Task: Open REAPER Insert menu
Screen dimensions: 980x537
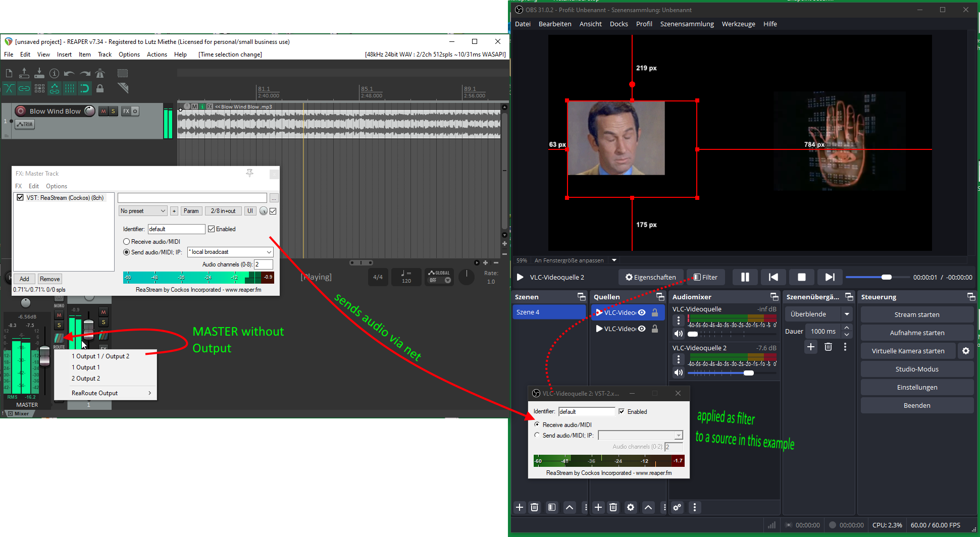Action: pyautogui.click(x=64, y=55)
